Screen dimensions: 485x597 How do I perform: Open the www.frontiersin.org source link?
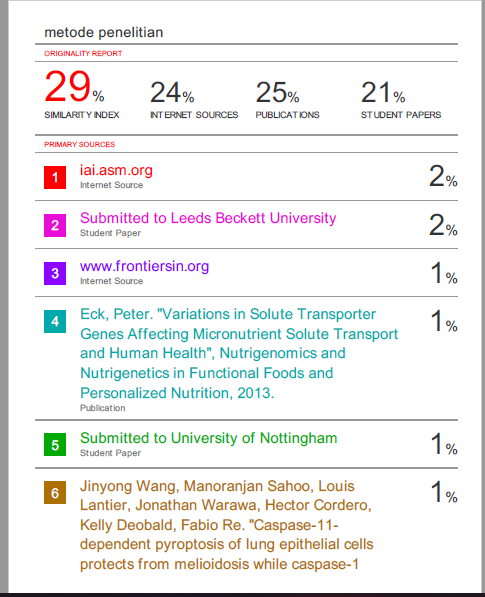(x=144, y=266)
